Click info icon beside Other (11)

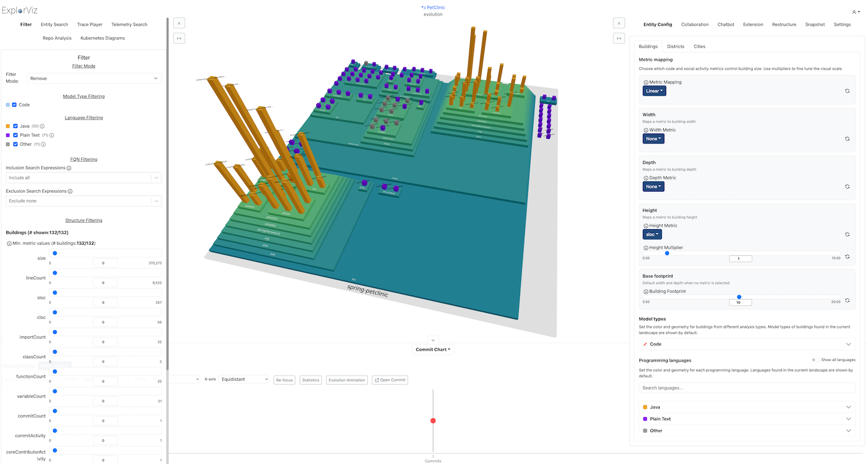(x=43, y=145)
